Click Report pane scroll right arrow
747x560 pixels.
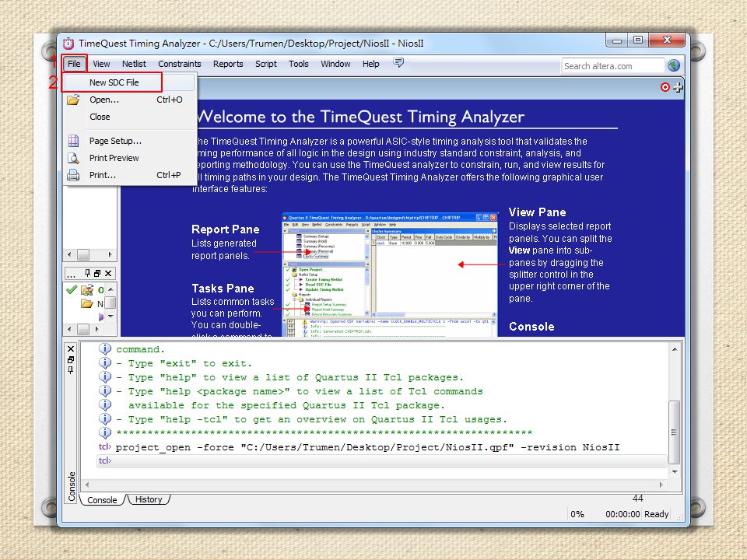[x=110, y=255]
